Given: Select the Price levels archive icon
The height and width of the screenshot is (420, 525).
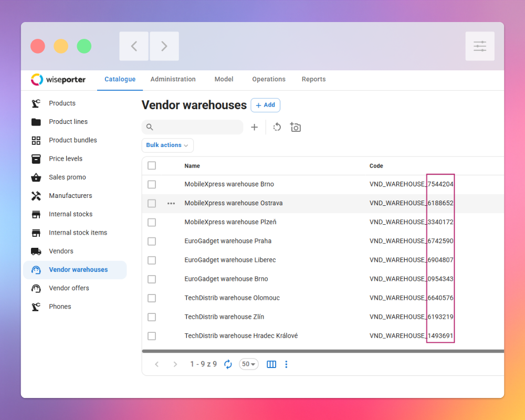Looking at the screenshot, I should (36, 159).
